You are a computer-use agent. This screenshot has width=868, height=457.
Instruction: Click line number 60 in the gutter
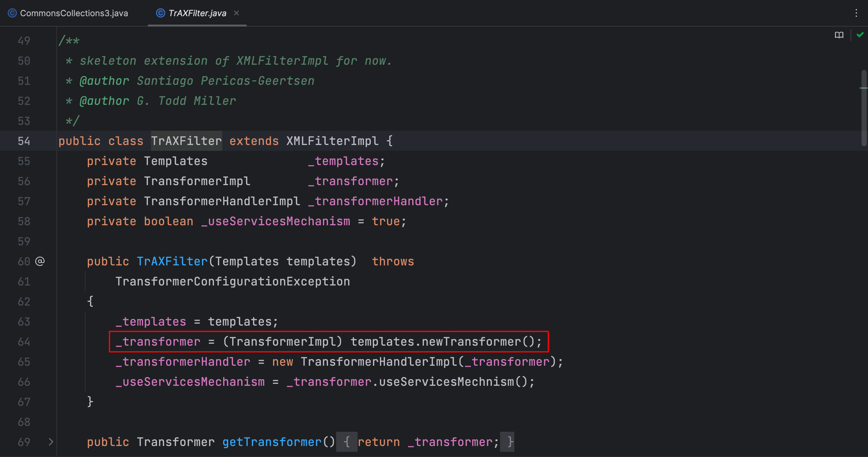pyautogui.click(x=24, y=262)
